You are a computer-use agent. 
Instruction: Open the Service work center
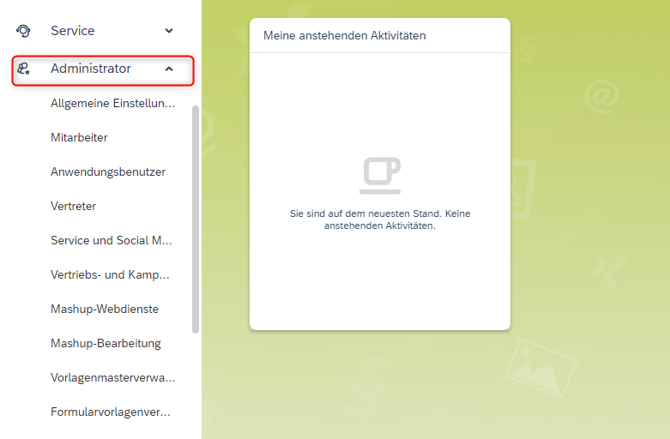tap(73, 31)
